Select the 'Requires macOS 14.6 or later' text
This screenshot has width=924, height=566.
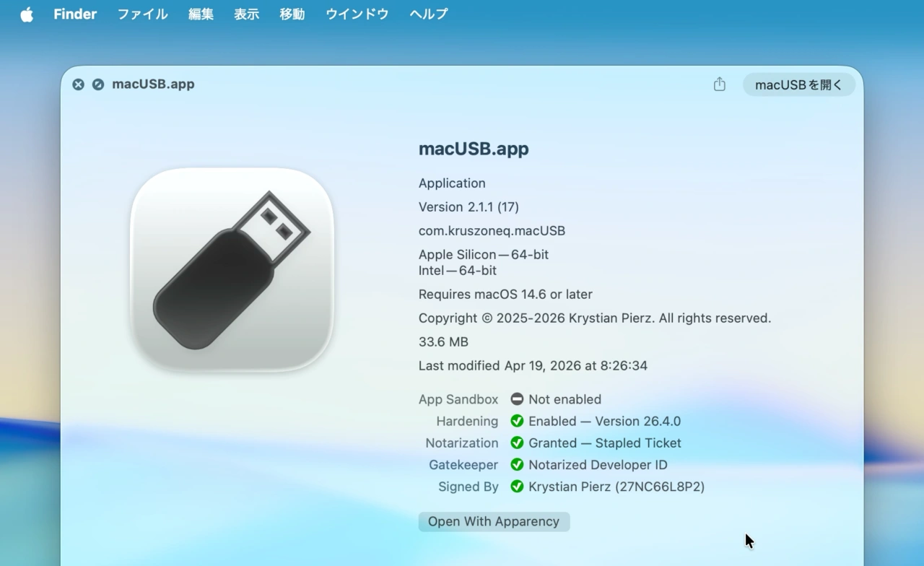tap(505, 294)
